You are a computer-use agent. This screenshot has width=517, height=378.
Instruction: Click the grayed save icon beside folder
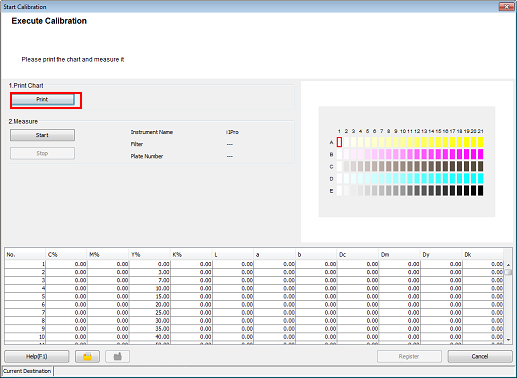[x=117, y=356]
